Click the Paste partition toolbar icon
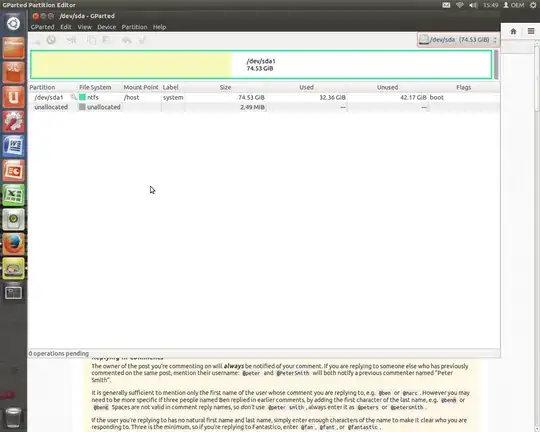This screenshot has width=540, height=432. pos(106,40)
